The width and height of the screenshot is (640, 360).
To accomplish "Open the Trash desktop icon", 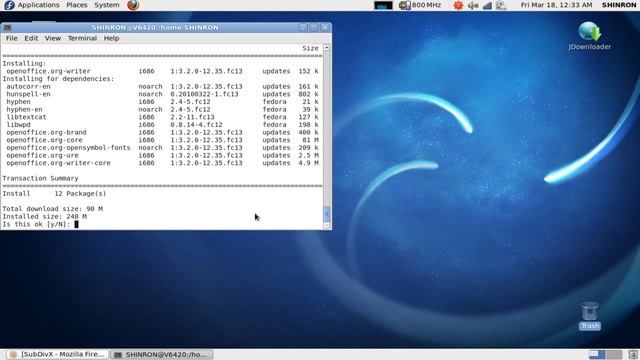I will pyautogui.click(x=590, y=316).
